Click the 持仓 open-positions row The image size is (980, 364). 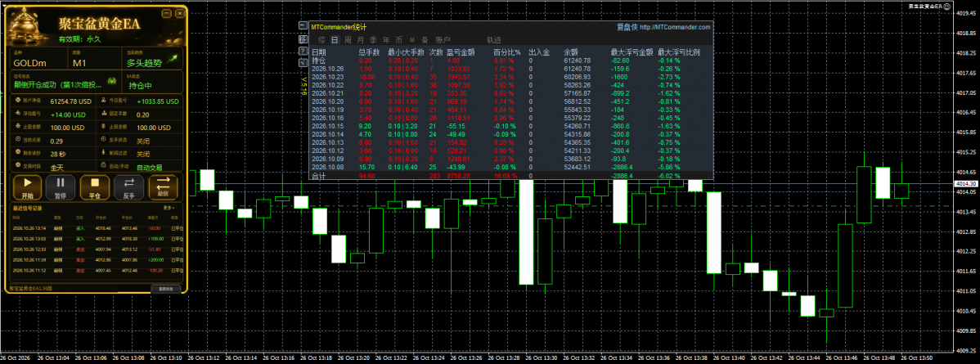coord(510,61)
